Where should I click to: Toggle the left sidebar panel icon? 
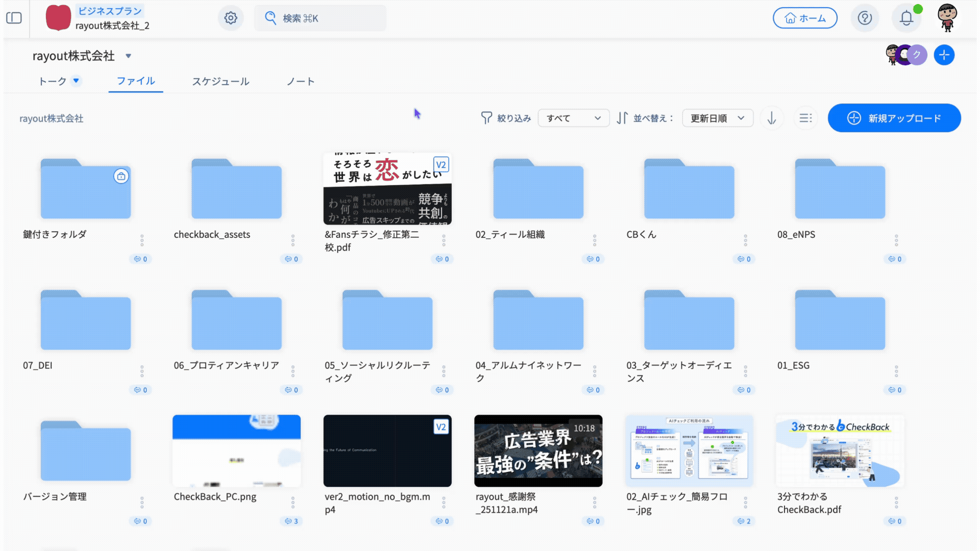pos(14,18)
